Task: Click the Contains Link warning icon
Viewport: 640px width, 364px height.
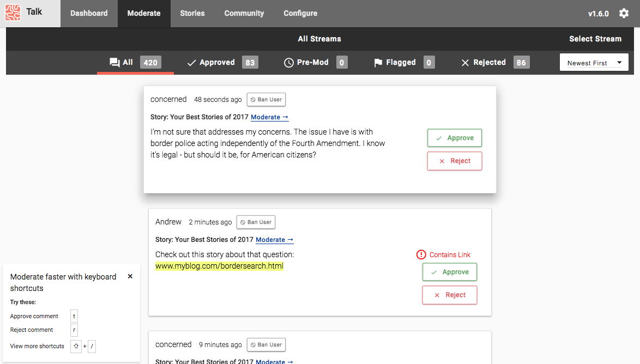Action: tap(421, 254)
